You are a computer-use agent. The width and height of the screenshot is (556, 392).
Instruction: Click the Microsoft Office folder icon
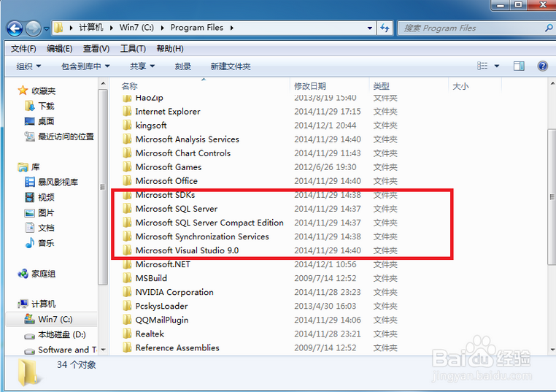click(127, 181)
